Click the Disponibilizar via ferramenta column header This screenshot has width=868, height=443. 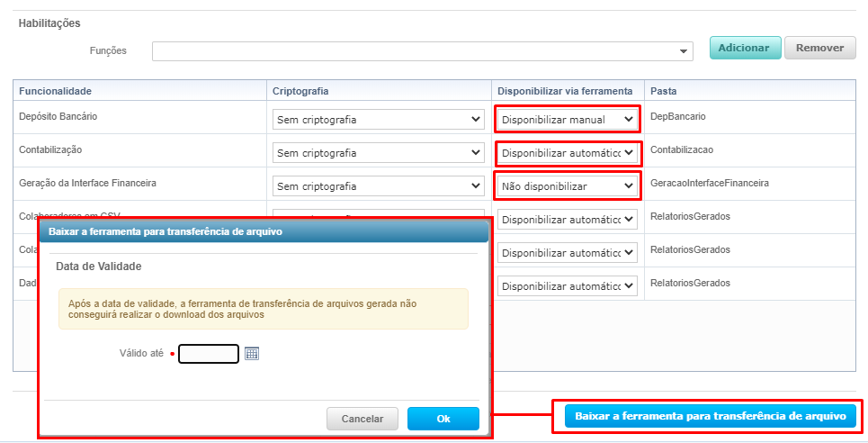(565, 91)
